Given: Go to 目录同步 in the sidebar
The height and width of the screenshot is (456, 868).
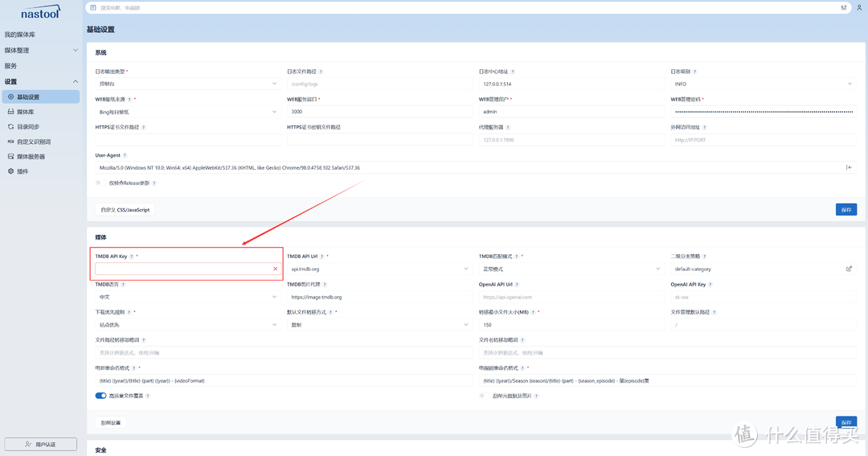Looking at the screenshot, I should tap(28, 126).
